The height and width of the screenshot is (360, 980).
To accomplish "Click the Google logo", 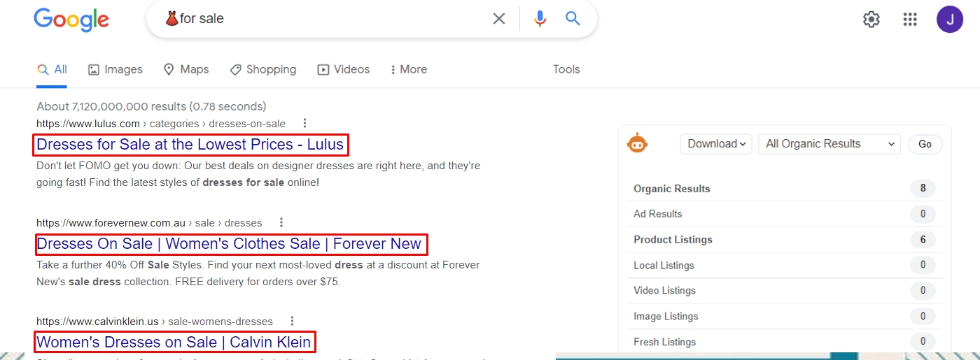I will [71, 19].
